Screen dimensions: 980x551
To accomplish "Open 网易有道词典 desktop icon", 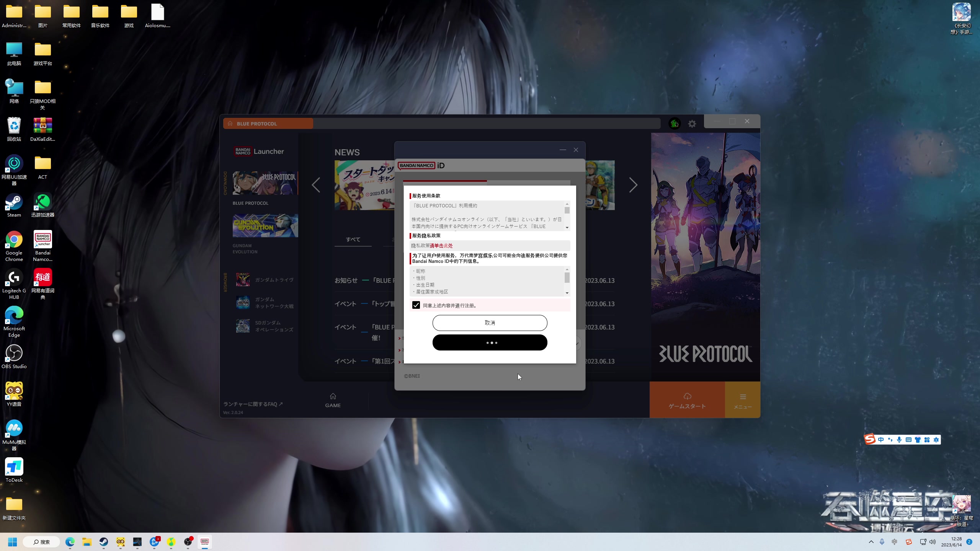I will [x=43, y=284].
